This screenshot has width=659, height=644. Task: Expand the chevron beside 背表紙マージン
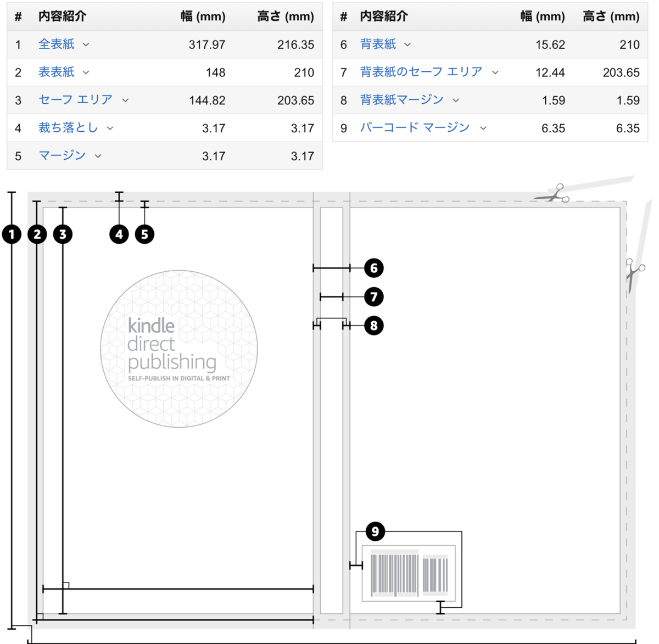tap(456, 100)
